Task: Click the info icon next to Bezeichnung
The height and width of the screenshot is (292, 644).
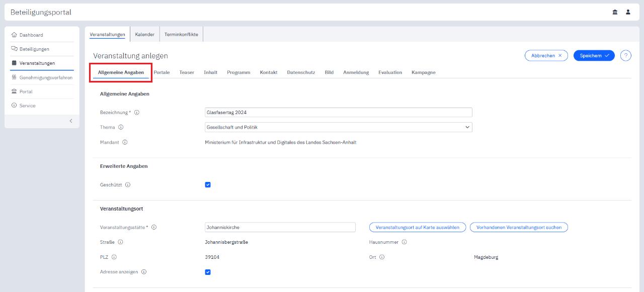Action: 137,113
